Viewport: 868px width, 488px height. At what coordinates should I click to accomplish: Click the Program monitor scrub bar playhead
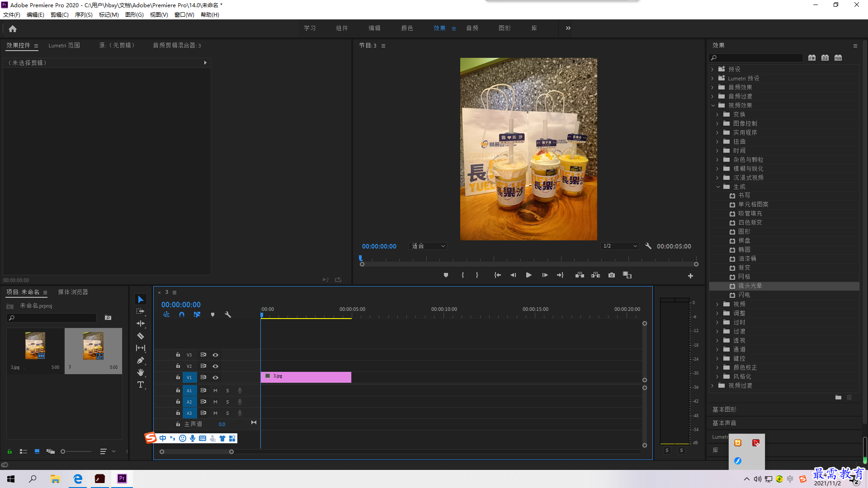pos(360,258)
